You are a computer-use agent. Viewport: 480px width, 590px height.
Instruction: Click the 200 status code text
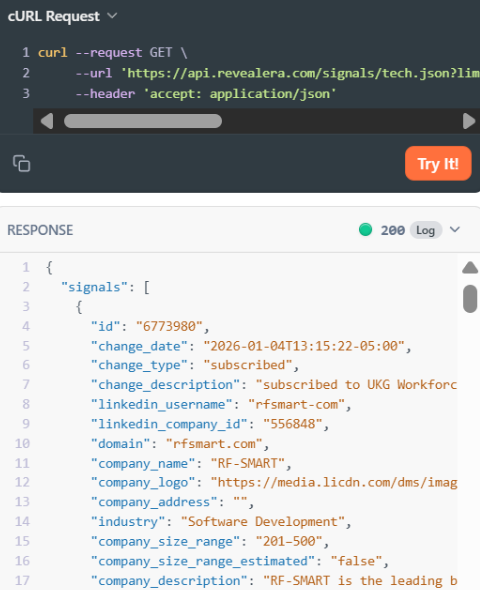(392, 230)
